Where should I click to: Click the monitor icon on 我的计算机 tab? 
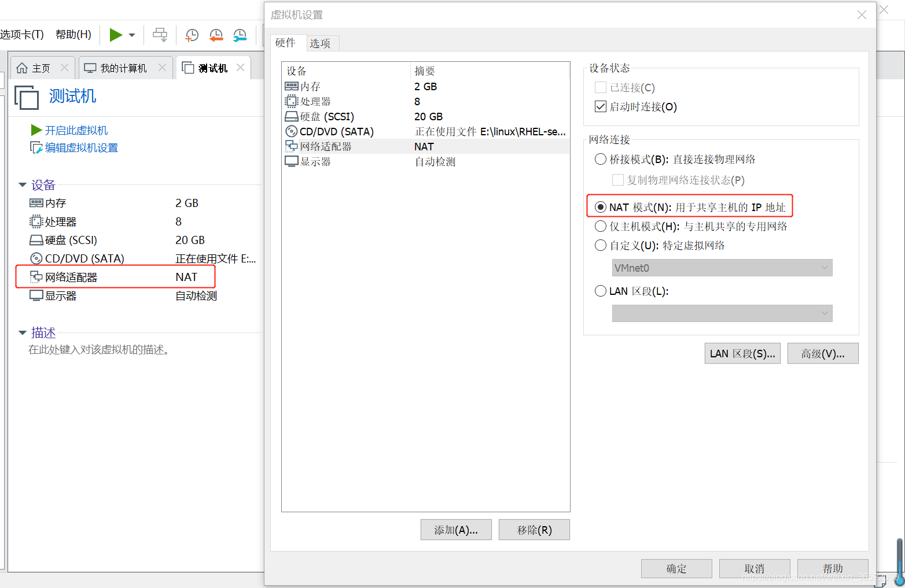[90, 68]
